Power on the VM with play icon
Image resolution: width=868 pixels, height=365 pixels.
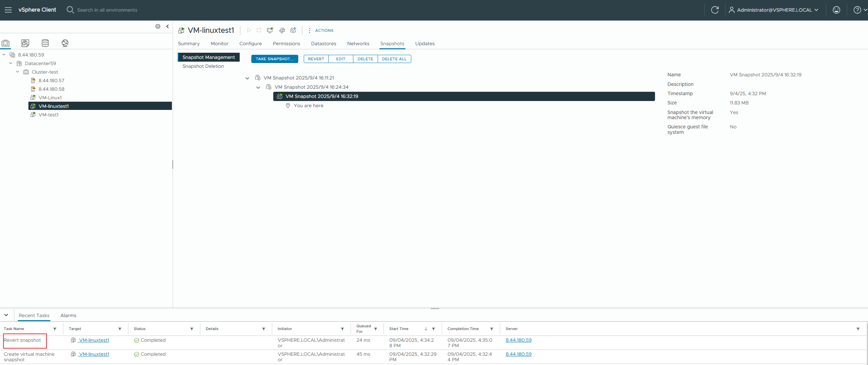tap(249, 30)
